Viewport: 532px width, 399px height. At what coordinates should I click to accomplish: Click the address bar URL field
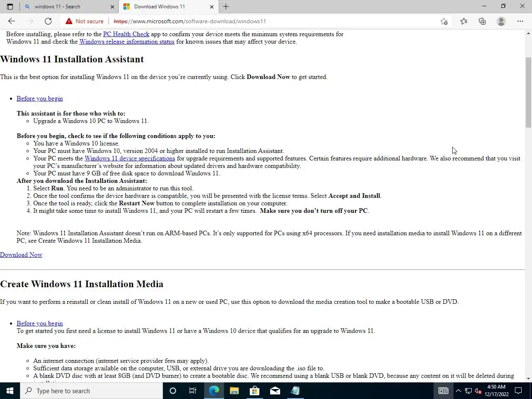[x=270, y=21]
